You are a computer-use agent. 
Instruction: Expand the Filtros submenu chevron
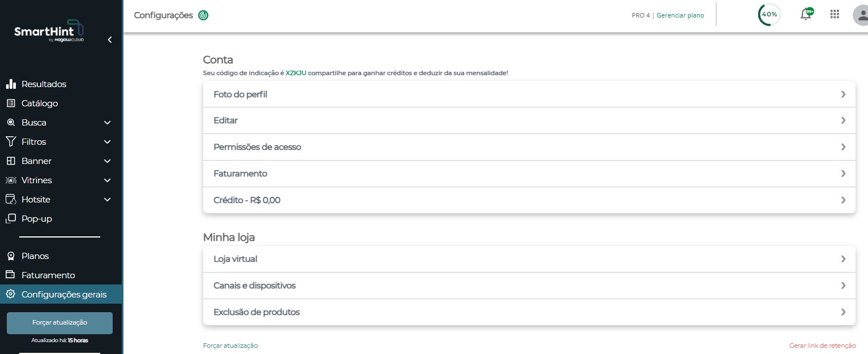[108, 142]
